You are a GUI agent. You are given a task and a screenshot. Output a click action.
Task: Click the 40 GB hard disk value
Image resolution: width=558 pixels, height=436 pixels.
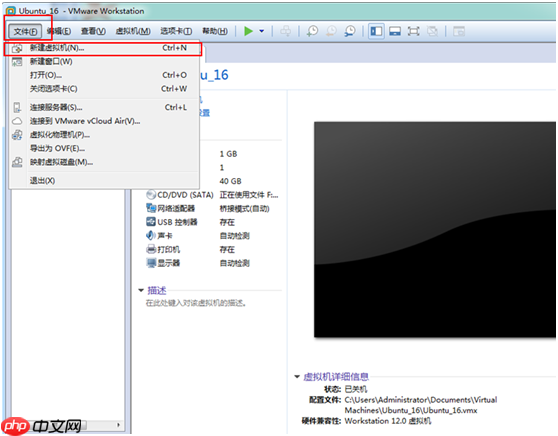click(230, 181)
